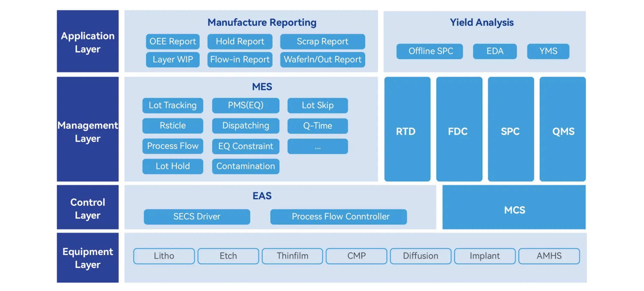Select the QMS column block
644x291 pixels.
click(563, 129)
